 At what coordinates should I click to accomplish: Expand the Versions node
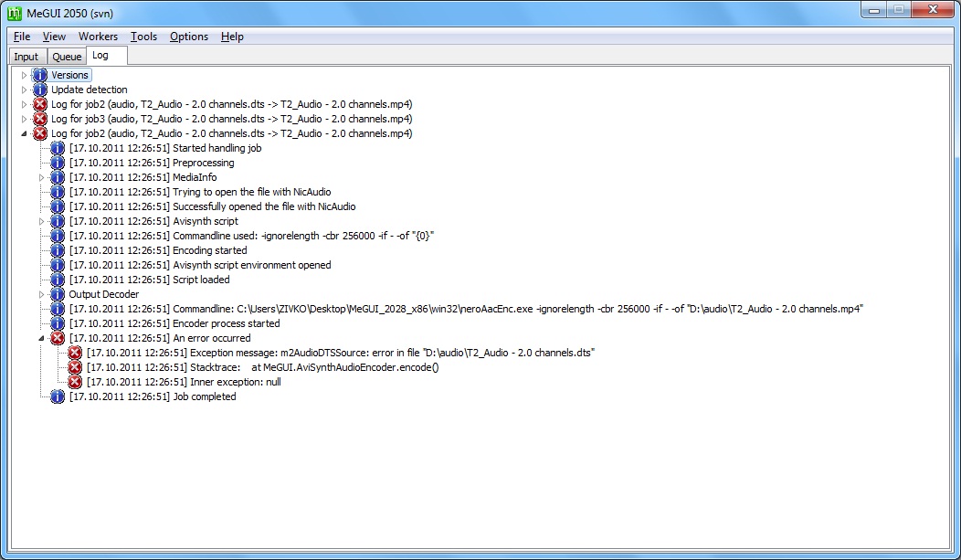coord(24,75)
